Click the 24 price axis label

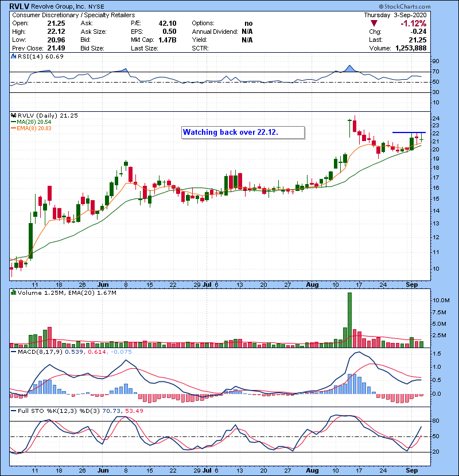pos(435,118)
